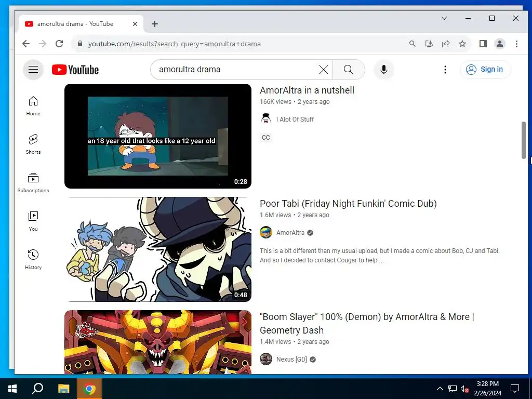
Task: Bookmark this page with the star icon
Action: pos(462,44)
